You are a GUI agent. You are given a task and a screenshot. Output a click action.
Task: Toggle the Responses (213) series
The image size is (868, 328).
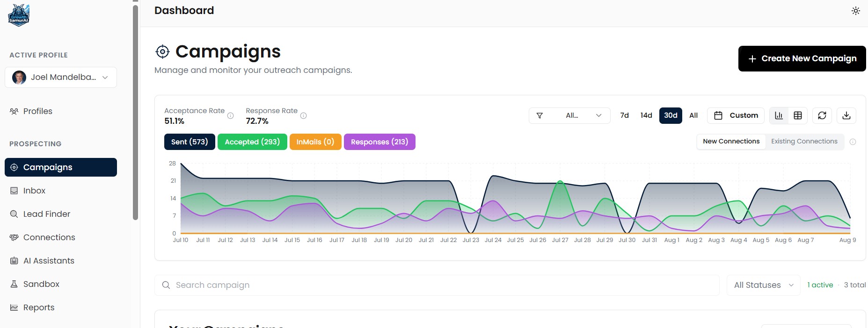pyautogui.click(x=379, y=142)
